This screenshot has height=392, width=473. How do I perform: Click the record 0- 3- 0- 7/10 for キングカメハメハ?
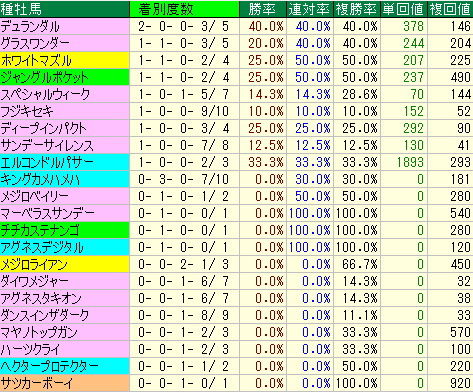tap(184, 179)
